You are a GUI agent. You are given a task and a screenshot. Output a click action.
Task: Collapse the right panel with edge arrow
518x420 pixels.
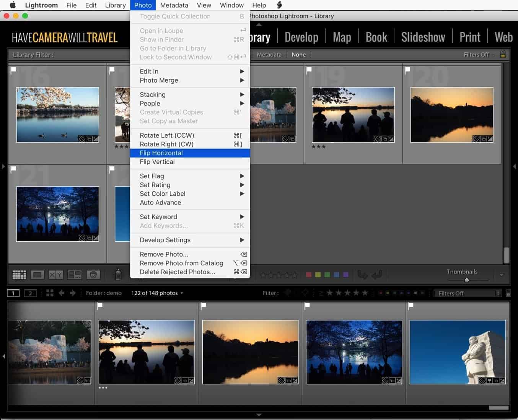click(515, 166)
